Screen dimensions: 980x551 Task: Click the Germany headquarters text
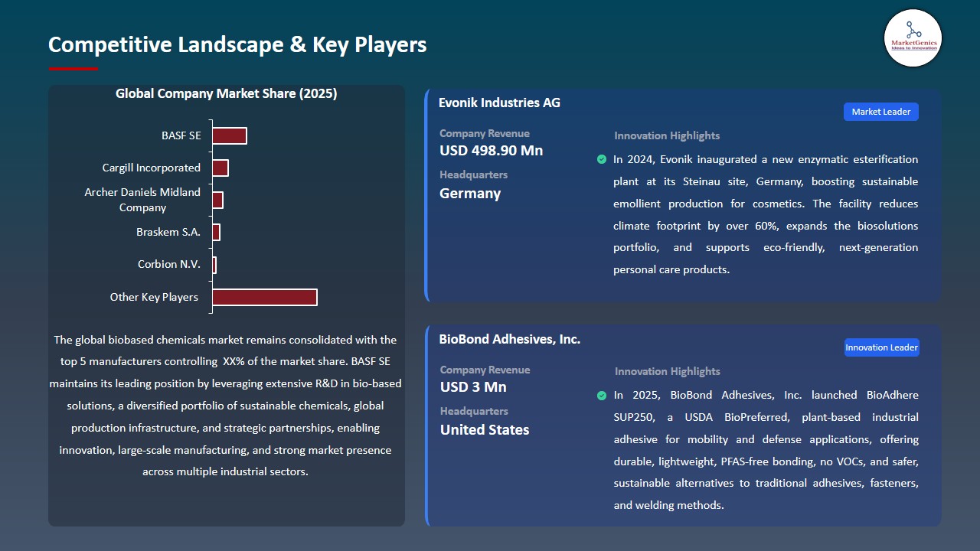(469, 194)
